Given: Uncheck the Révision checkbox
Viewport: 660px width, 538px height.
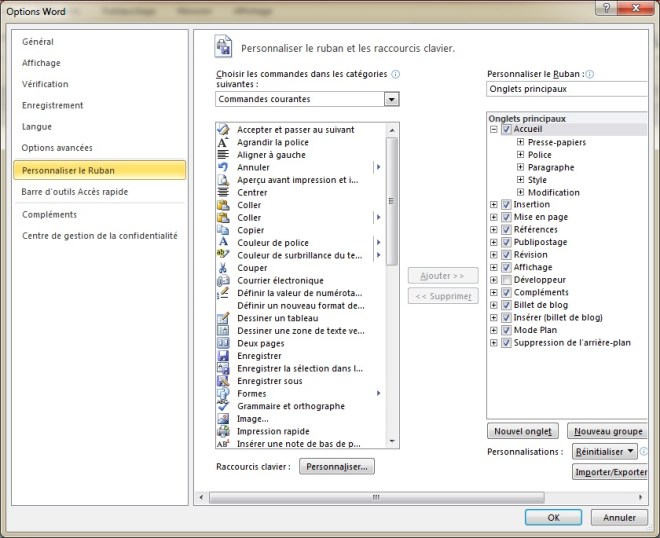Looking at the screenshot, I should click(x=506, y=255).
